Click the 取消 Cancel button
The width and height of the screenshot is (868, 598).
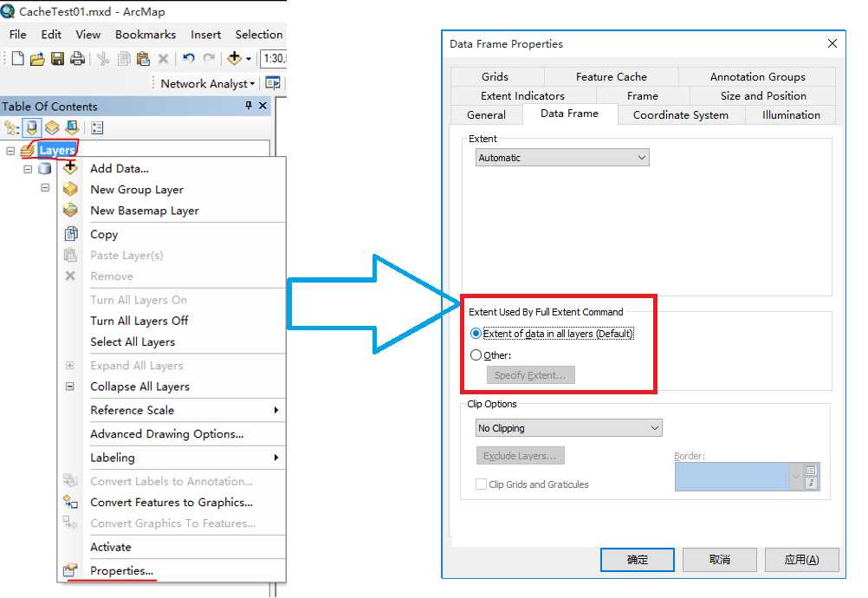pyautogui.click(x=720, y=560)
